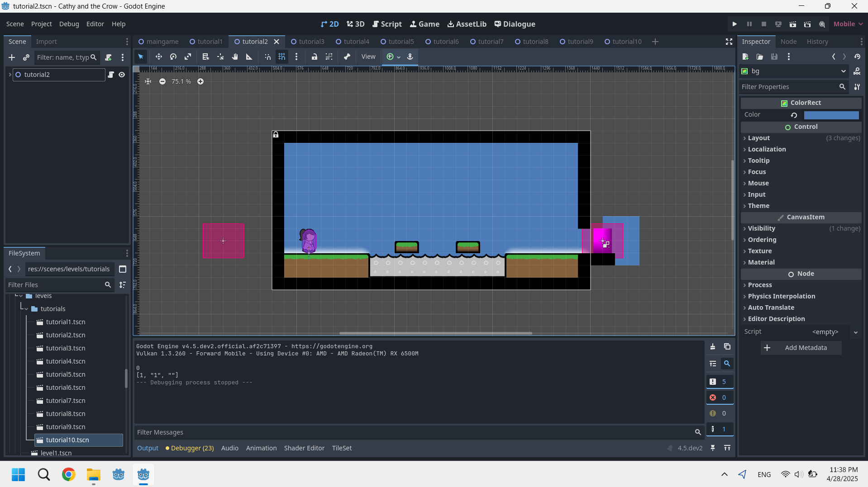The image size is (868, 487).
Task: Expand the tutorial2 node tree arrow
Action: pyautogui.click(x=10, y=75)
